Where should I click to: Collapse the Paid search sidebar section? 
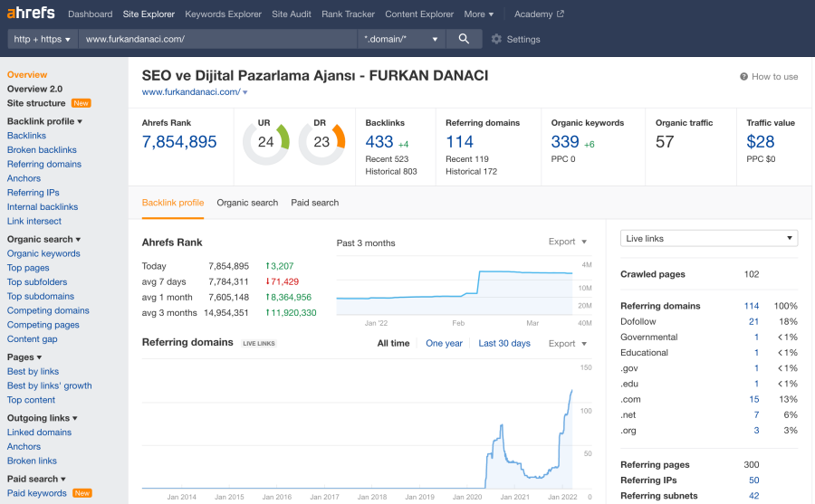[36, 479]
